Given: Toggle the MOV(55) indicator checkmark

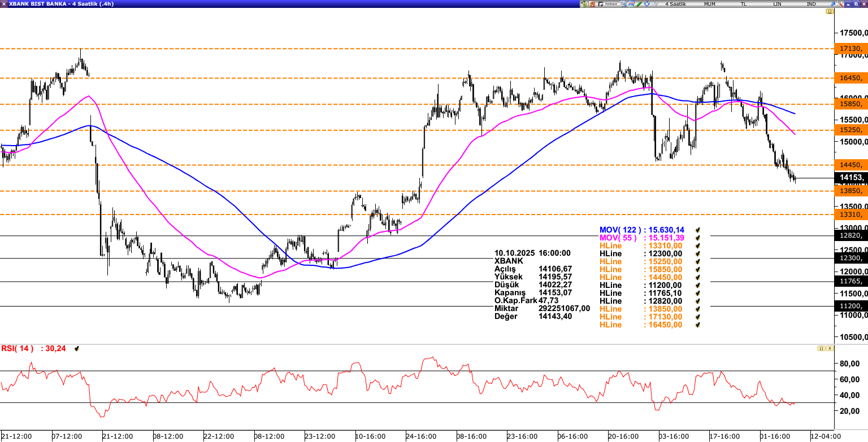Looking at the screenshot, I should click(x=698, y=238).
